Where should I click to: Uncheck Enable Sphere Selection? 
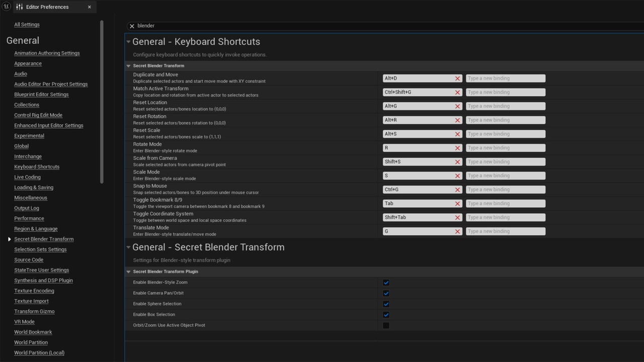click(x=386, y=304)
